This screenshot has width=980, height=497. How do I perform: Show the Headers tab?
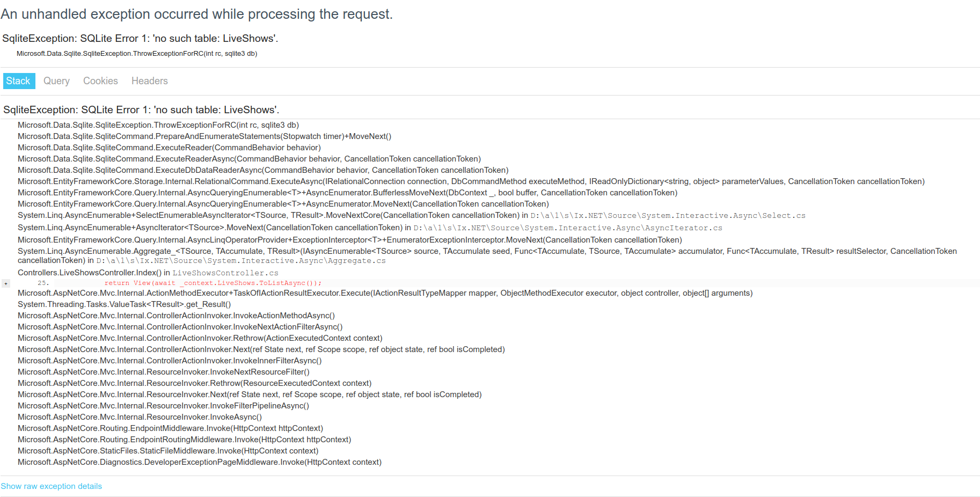[x=149, y=81]
